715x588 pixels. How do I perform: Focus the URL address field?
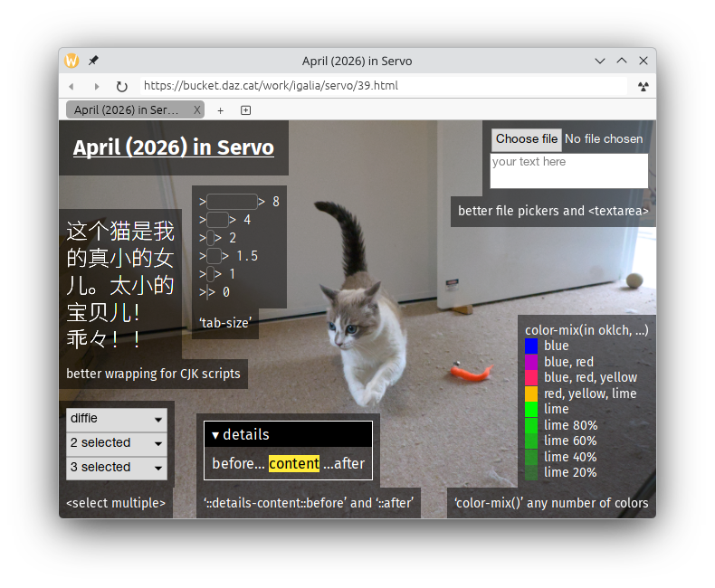[383, 86]
